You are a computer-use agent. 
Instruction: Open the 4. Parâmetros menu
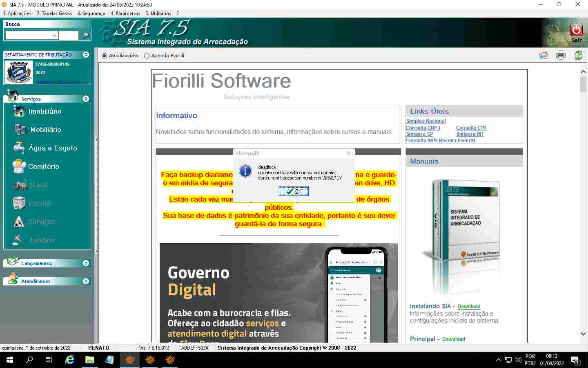click(125, 13)
